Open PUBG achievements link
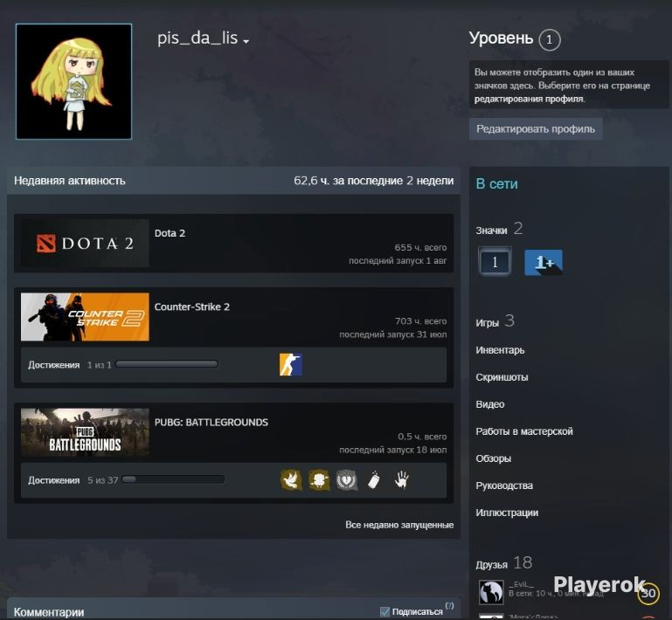Image resolution: width=672 pixels, height=620 pixels. tap(53, 480)
